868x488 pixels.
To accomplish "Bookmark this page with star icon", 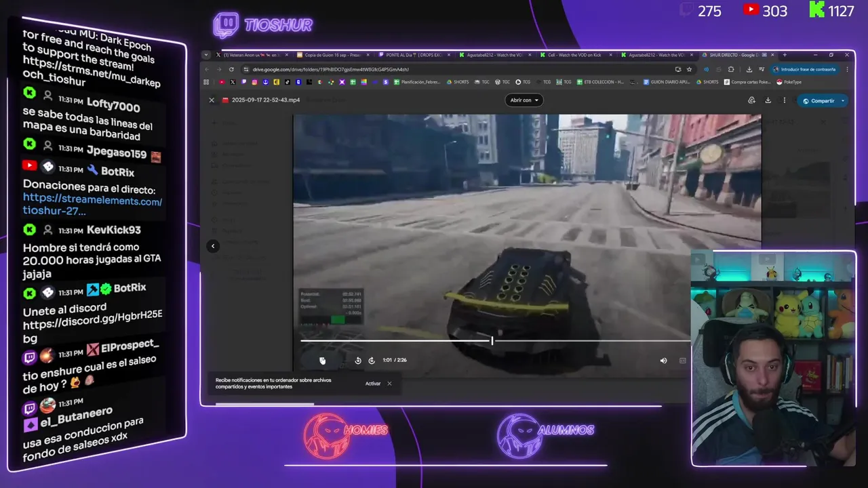I will click(x=689, y=69).
